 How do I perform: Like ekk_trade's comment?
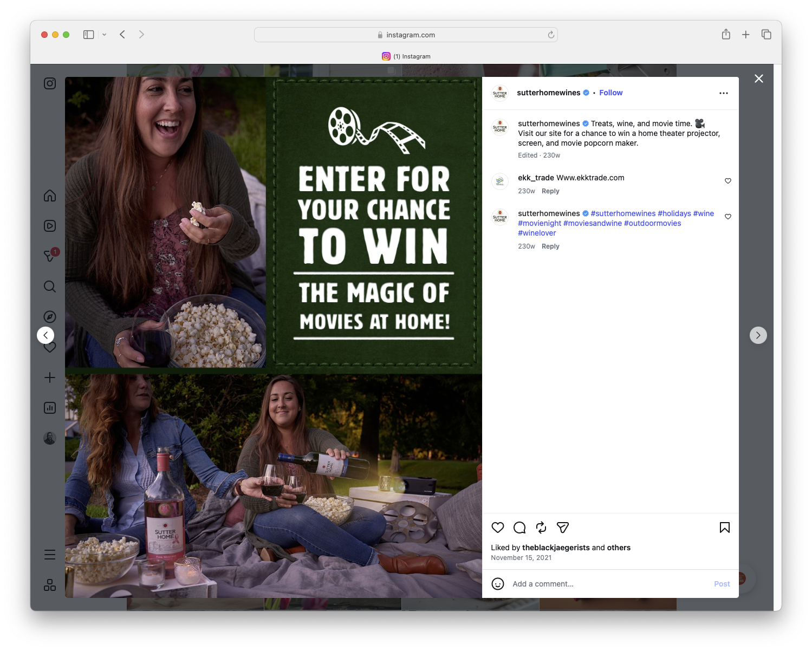pos(727,181)
